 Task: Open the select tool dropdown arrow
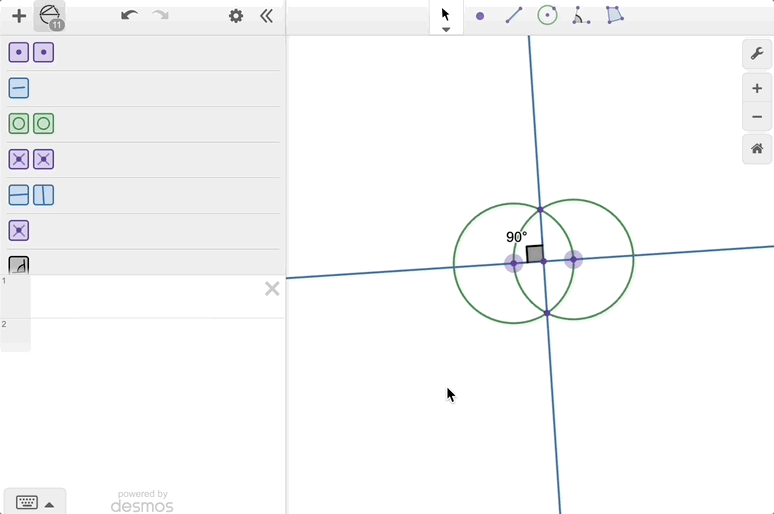(x=446, y=30)
